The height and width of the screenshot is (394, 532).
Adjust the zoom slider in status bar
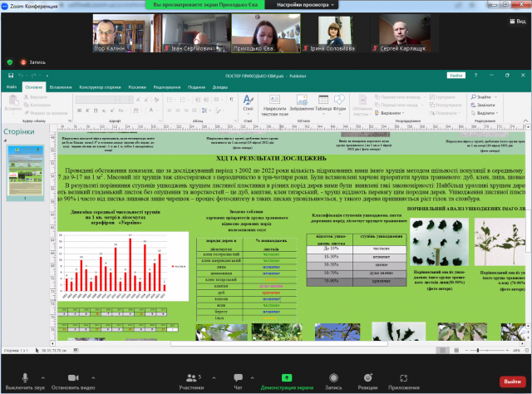pyautogui.click(x=478, y=350)
